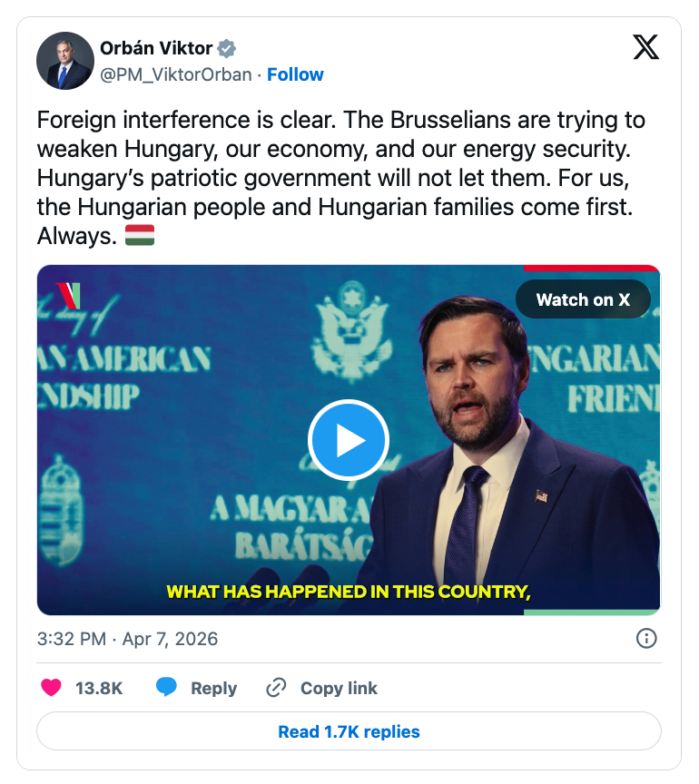Open Orbán Viktor's profile avatar
The image size is (699, 784).
coord(65,62)
